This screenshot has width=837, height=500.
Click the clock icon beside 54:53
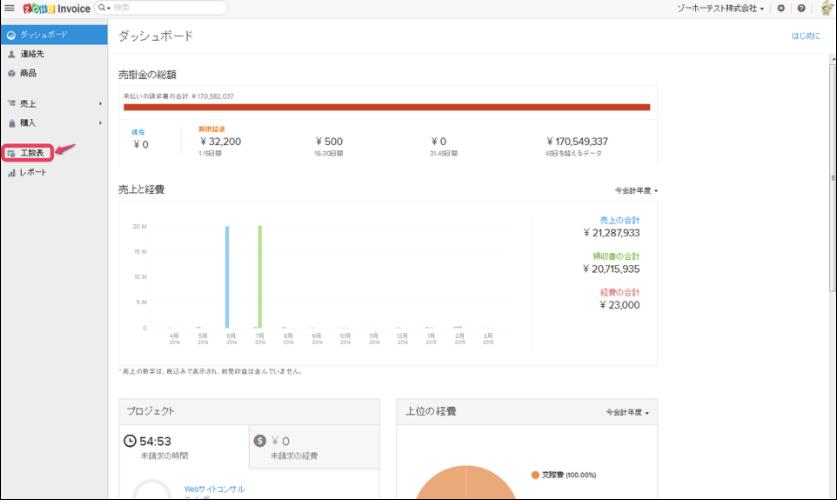tap(130, 441)
